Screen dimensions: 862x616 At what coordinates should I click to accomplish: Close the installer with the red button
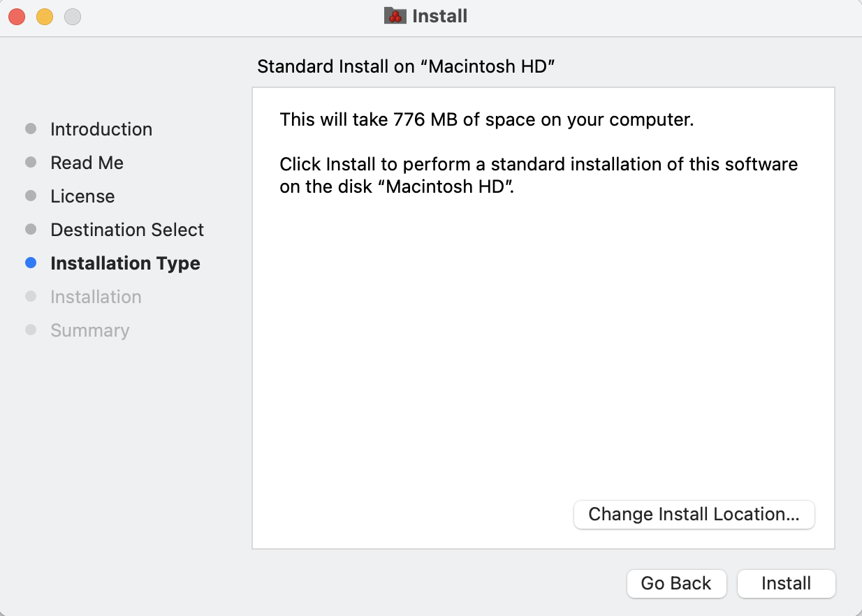(x=17, y=17)
